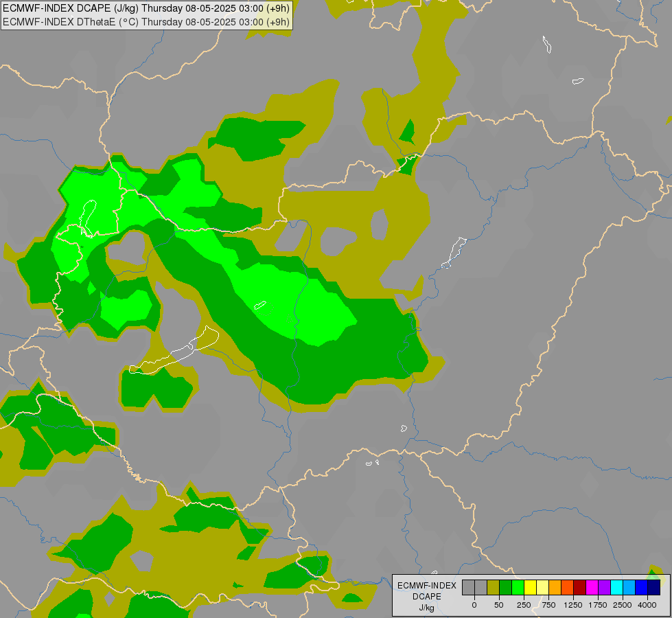Click the DThetaE (°C) title line
This screenshot has height=618, width=672.
pos(146,22)
